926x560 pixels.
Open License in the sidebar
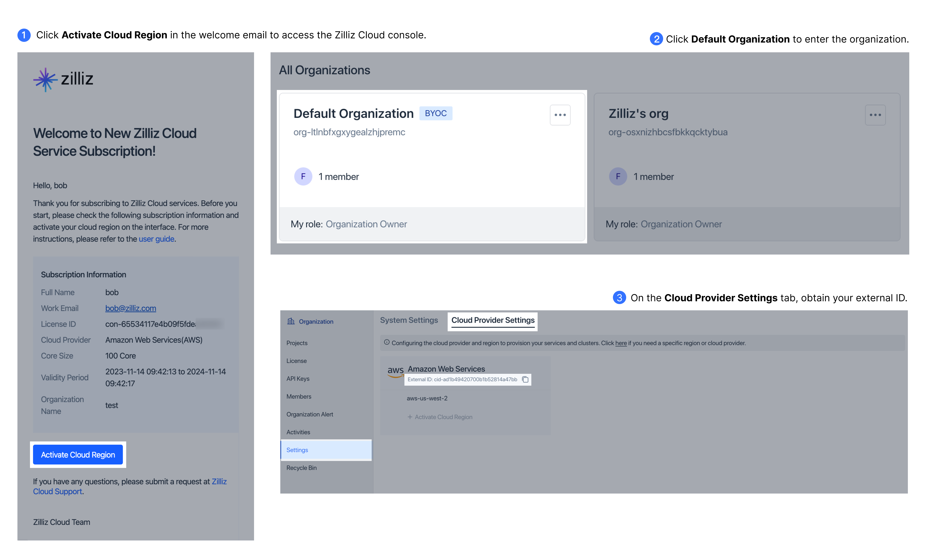pos(297,360)
